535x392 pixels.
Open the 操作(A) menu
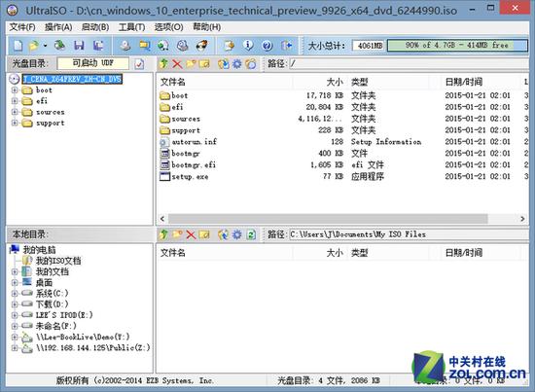(58, 27)
